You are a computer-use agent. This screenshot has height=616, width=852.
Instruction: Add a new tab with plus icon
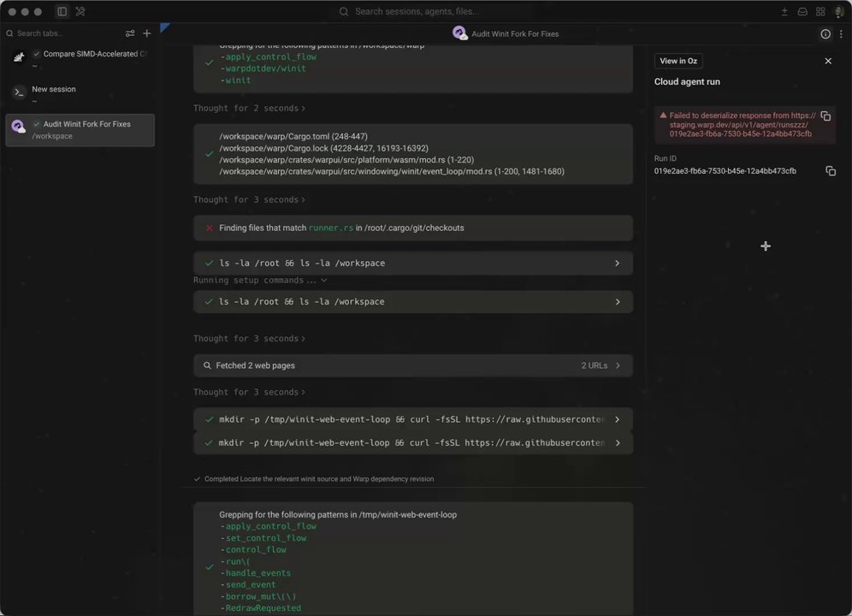(147, 33)
